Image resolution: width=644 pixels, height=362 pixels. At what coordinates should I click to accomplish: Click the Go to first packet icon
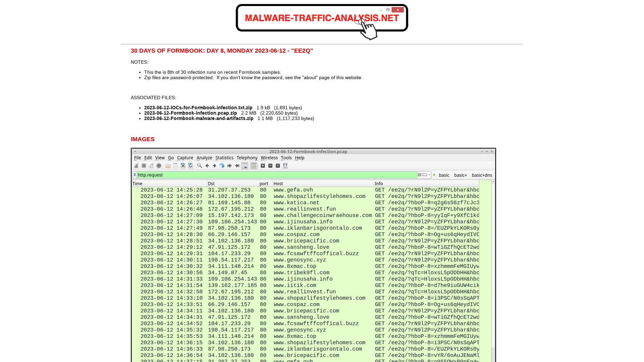[x=229, y=166]
